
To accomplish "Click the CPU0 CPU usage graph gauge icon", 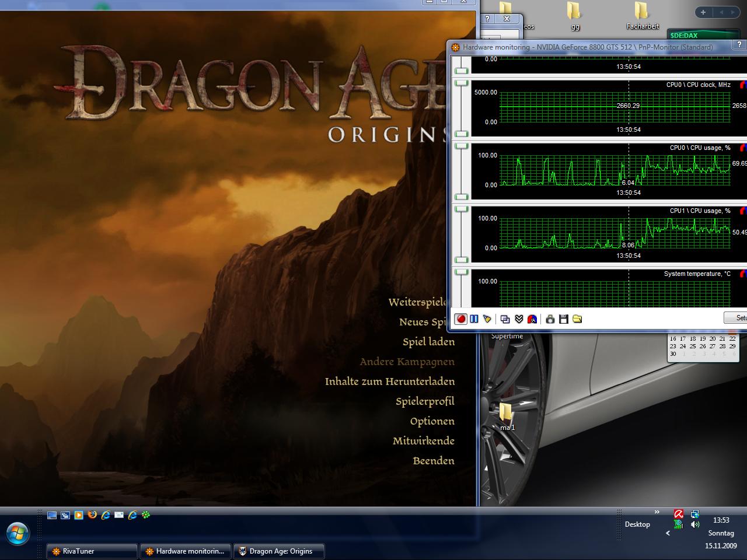I will click(x=743, y=148).
